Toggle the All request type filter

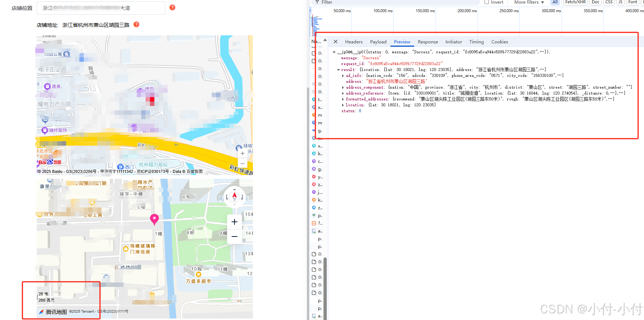click(555, 2)
